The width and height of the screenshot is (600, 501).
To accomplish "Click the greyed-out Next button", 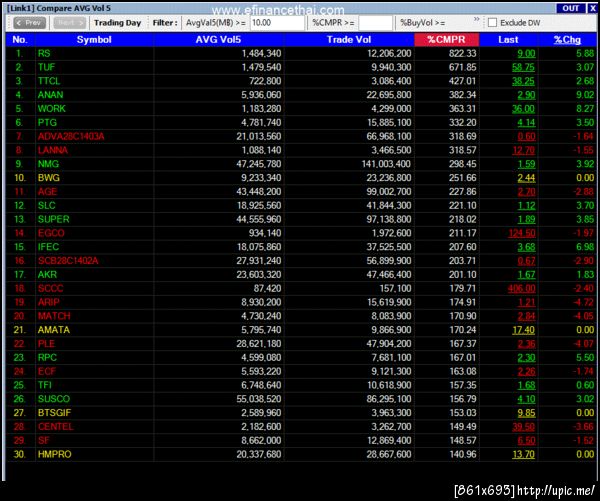I will 70,23.
